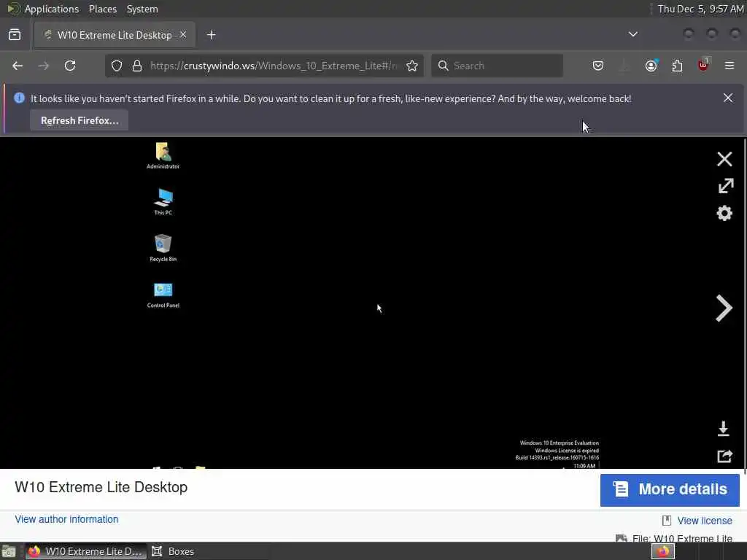The height and width of the screenshot is (560, 747).
Task: Toggle fullscreen in the media viewer
Action: [x=726, y=186]
